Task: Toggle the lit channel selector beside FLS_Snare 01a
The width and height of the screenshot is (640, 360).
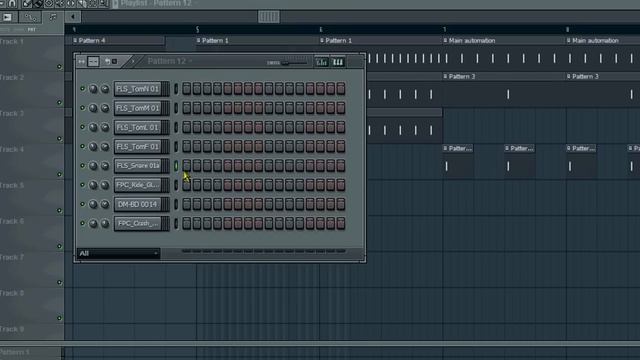Action: (x=176, y=165)
